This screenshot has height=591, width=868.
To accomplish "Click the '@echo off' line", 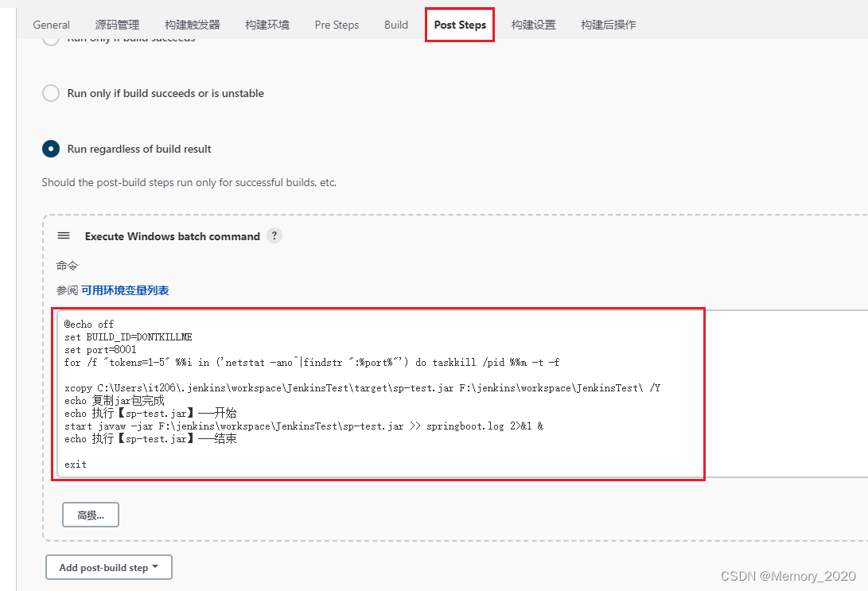I will click(x=89, y=325).
